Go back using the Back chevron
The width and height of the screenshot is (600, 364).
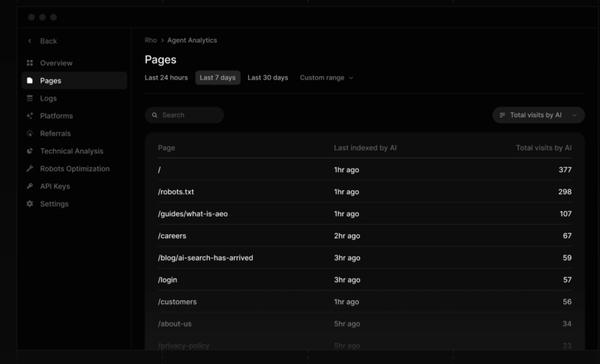(x=30, y=41)
